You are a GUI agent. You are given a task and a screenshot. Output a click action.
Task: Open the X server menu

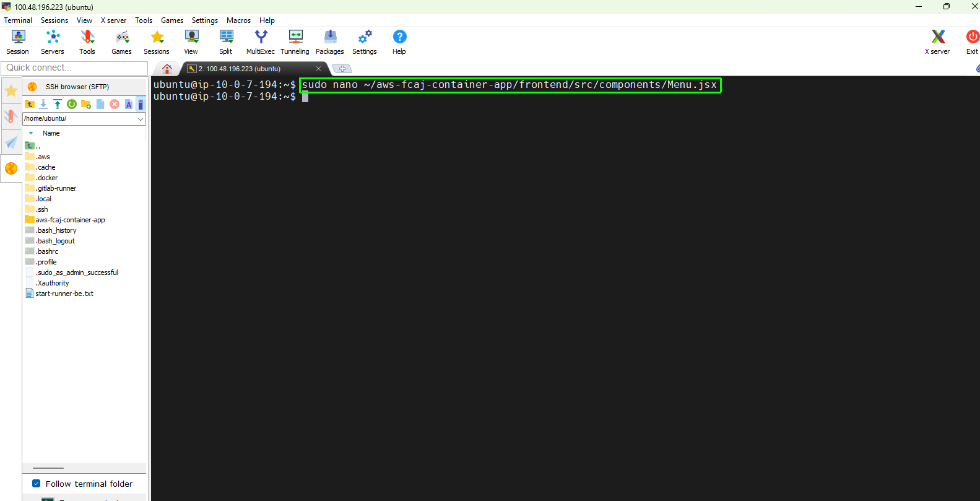pos(113,20)
